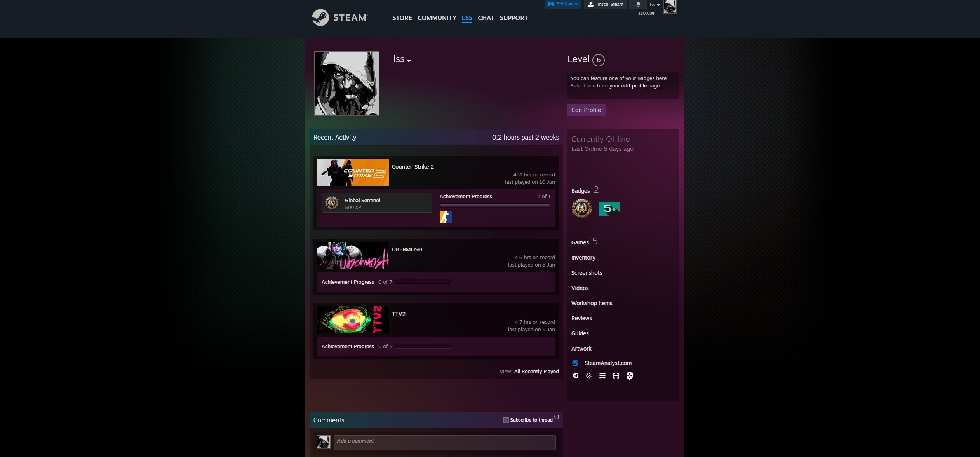Screen dimensions: 980x457
Task: Open the UBERMOSH game banner image
Action: point(353,255)
